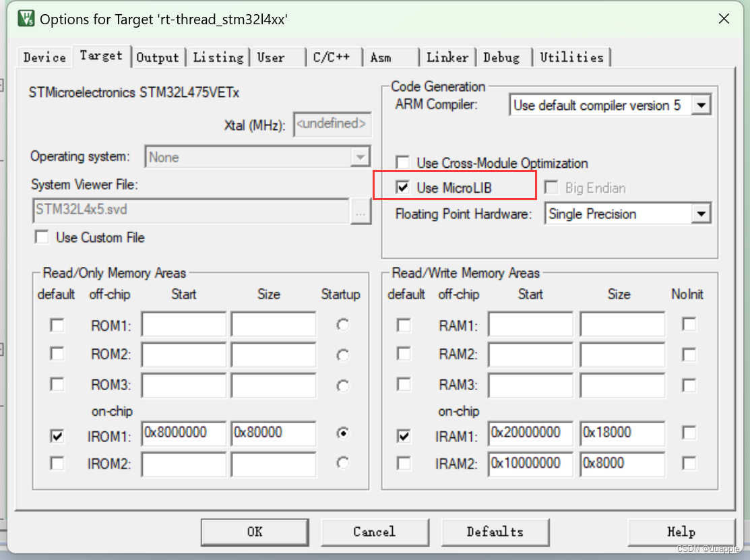Enable NoInit for IRAM2
Viewport: 750px width, 560px height.
689,463
